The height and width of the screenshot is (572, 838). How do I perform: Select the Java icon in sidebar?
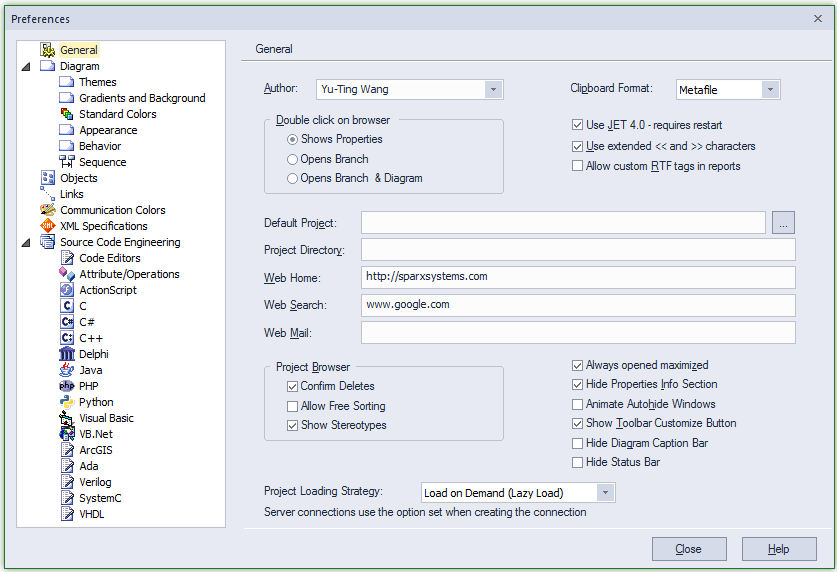point(67,370)
